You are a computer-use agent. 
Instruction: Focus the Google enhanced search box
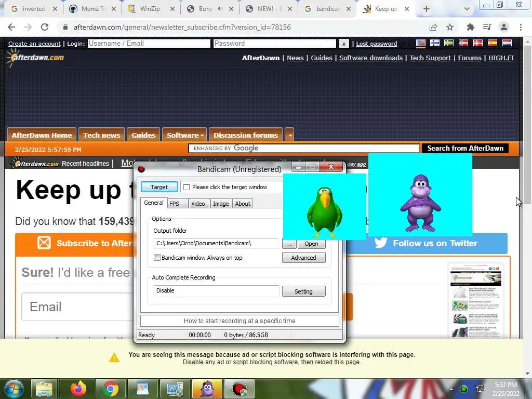[303, 148]
